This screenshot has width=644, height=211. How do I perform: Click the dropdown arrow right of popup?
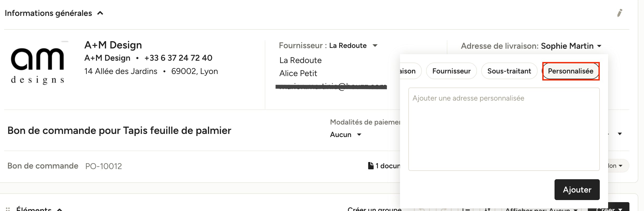click(620, 134)
